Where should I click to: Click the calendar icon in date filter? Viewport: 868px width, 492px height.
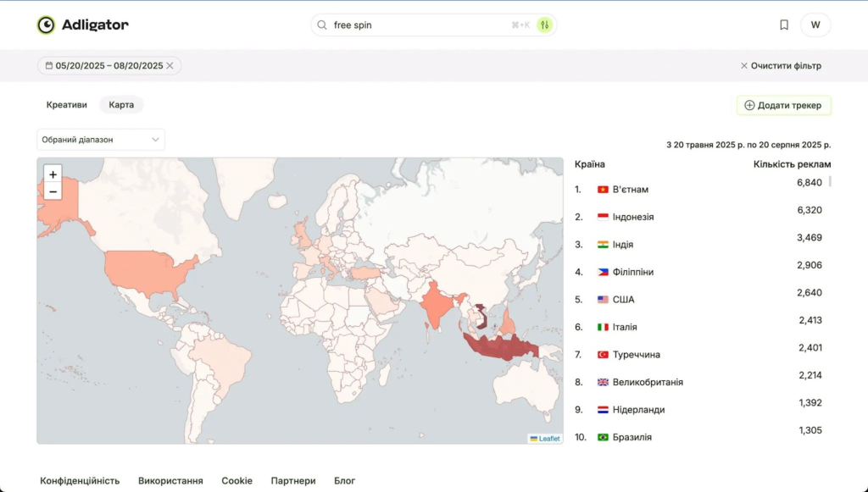pos(49,66)
